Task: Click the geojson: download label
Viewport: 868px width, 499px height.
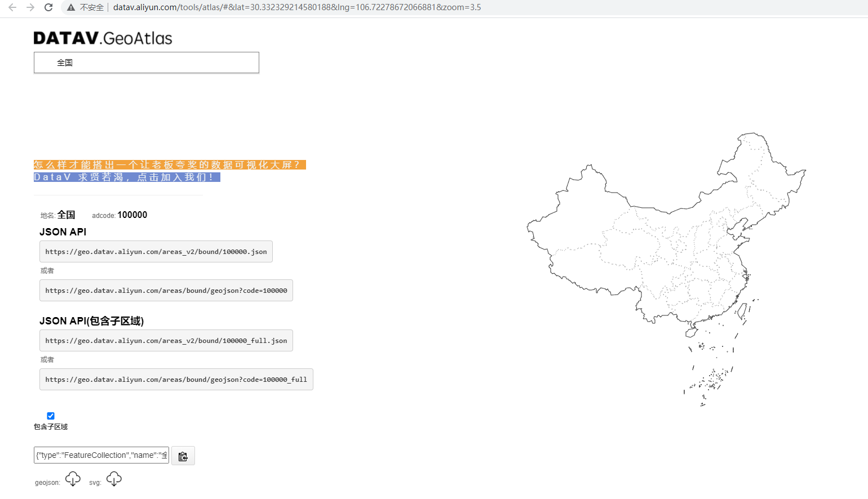Action: pyautogui.click(x=47, y=483)
